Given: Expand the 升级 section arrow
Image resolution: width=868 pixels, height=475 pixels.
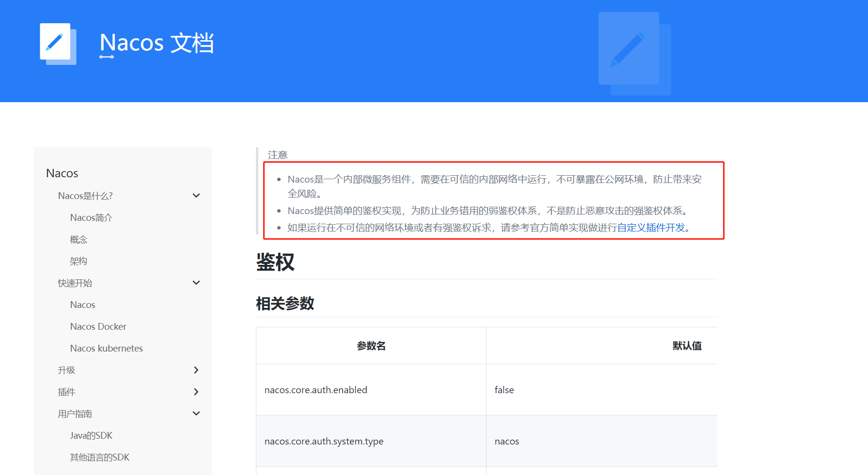Looking at the screenshot, I should tap(196, 370).
